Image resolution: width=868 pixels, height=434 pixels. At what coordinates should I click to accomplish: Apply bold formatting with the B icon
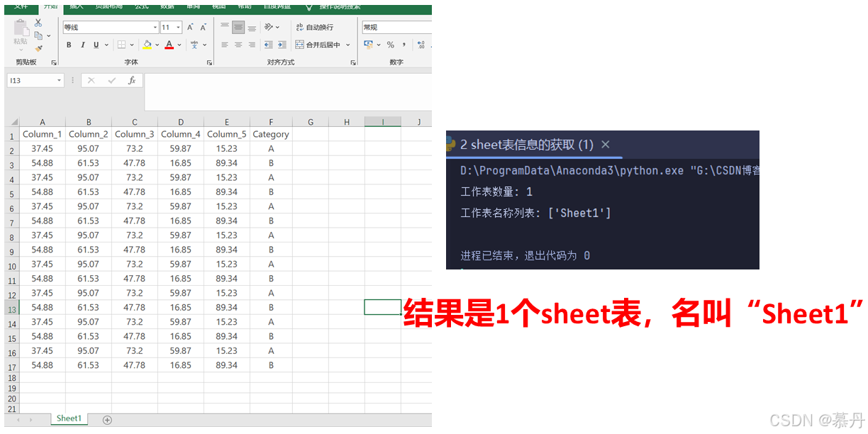pos(69,44)
